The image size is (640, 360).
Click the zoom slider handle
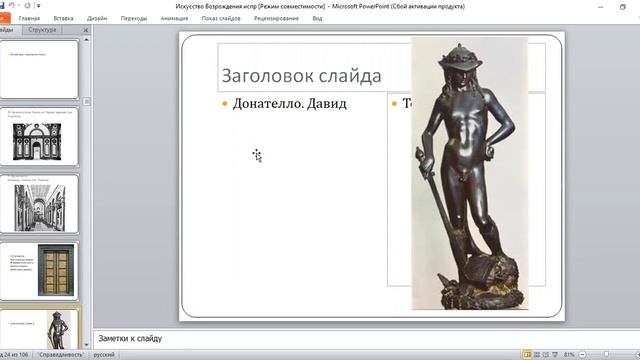pyautogui.click(x=606, y=355)
